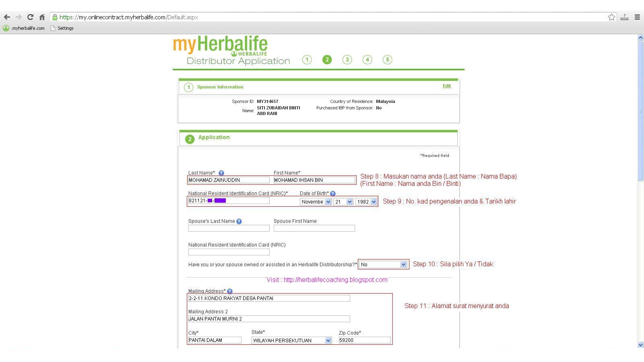The width and height of the screenshot is (644, 362).
Task: Open the Chrome menu icon
Action: (637, 17)
